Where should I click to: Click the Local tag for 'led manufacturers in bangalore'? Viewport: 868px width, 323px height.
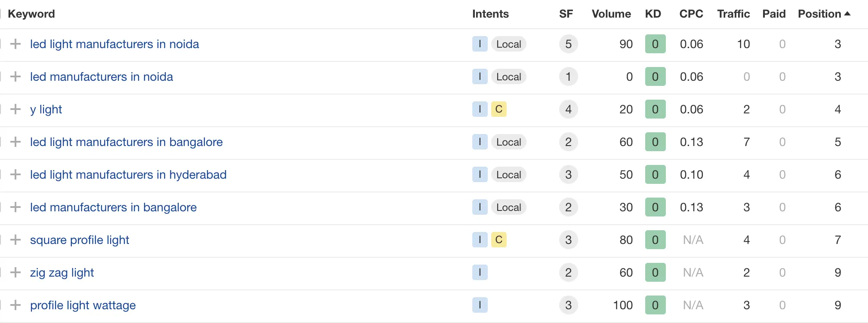[508, 207]
